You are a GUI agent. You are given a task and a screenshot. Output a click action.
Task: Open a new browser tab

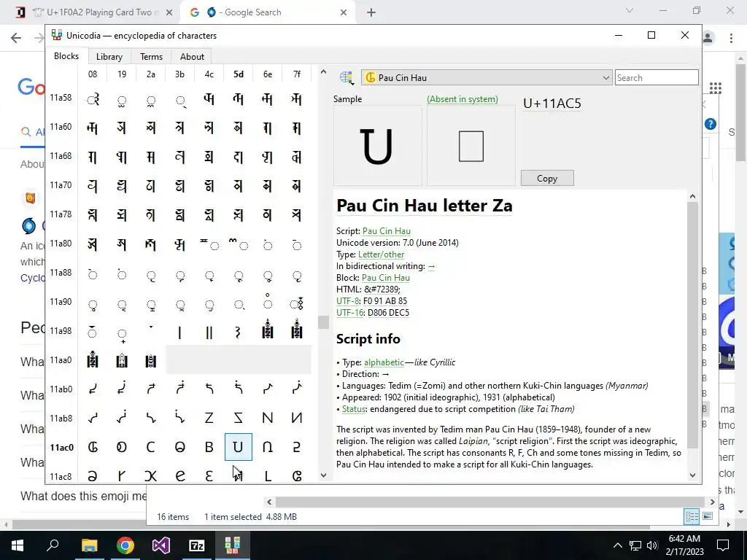[371, 12]
